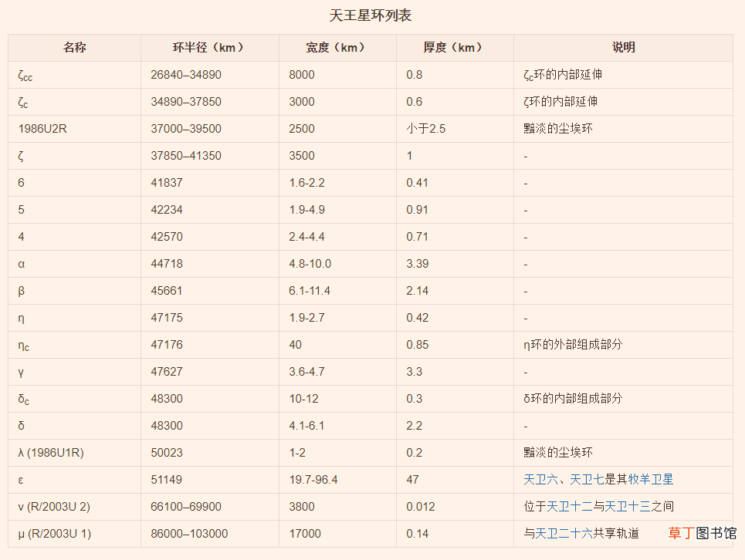Select thickness value 47
The image size is (745, 560).
click(x=413, y=480)
